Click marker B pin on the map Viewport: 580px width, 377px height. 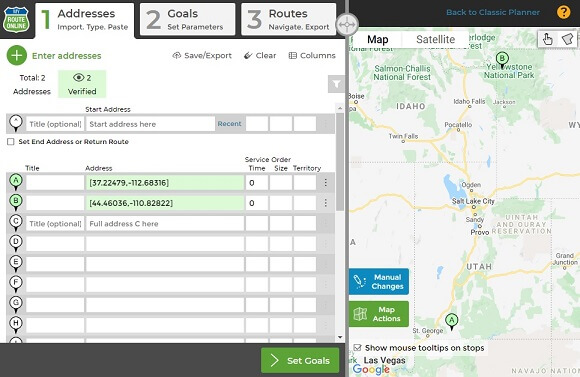pyautogui.click(x=502, y=59)
